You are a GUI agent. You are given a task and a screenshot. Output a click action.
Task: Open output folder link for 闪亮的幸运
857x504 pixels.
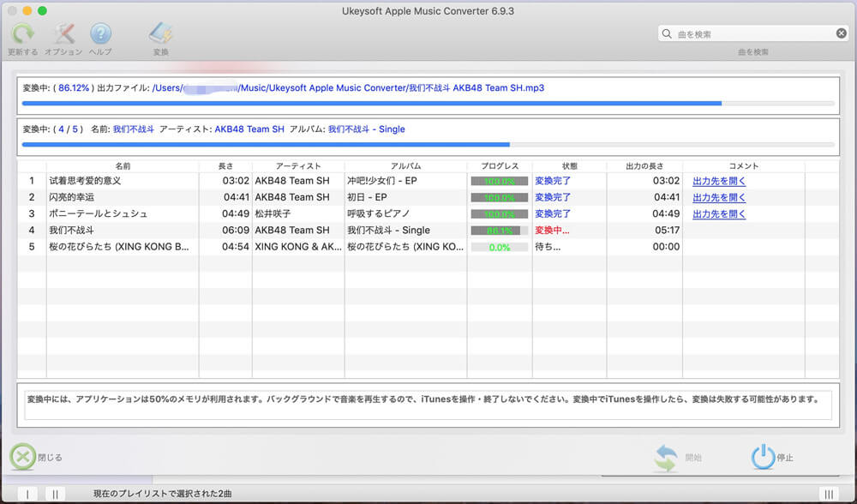(x=719, y=197)
